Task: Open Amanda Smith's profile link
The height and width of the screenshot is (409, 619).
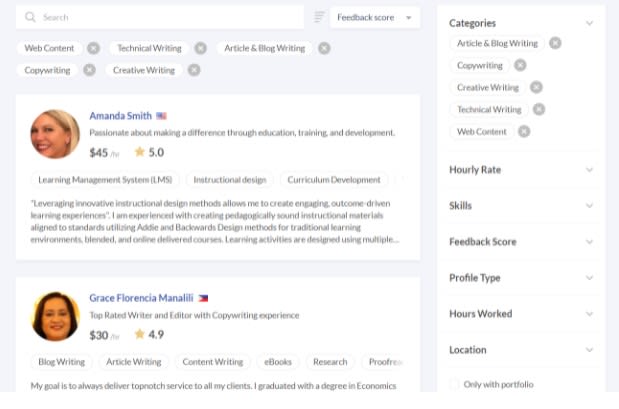Action: [120, 116]
